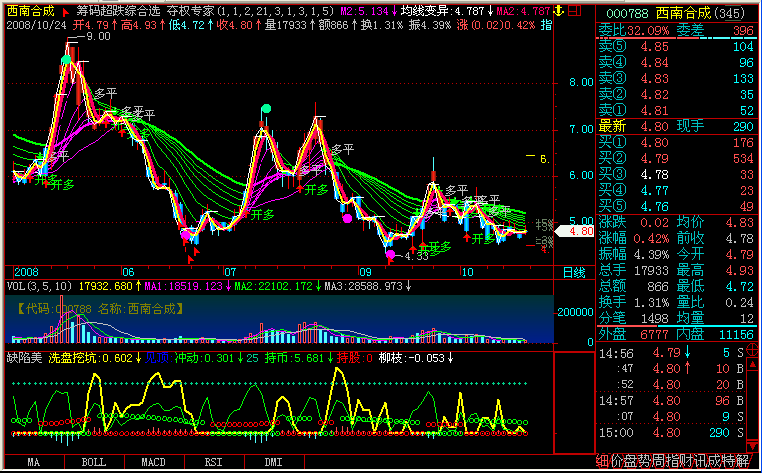Switch to the MA indicator tab
The height and width of the screenshot is (473, 762).
tap(34, 462)
